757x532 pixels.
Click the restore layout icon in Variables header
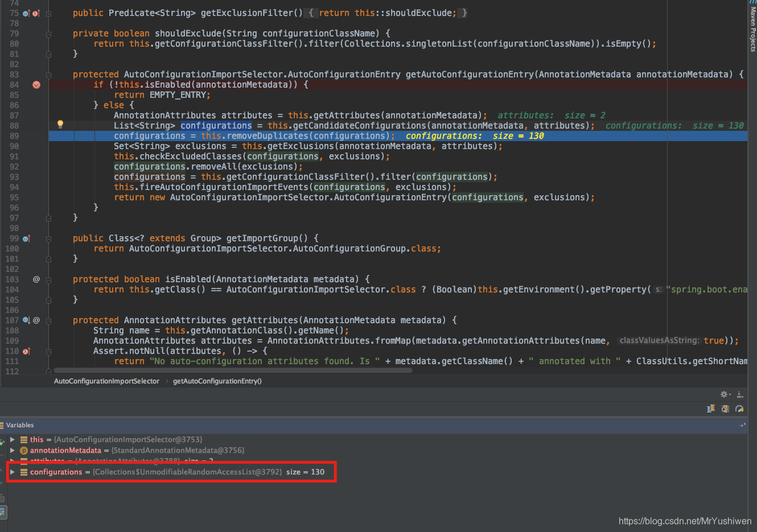click(x=742, y=425)
